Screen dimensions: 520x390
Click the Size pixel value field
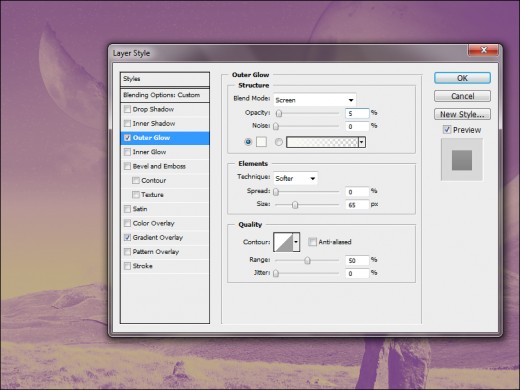[357, 205]
